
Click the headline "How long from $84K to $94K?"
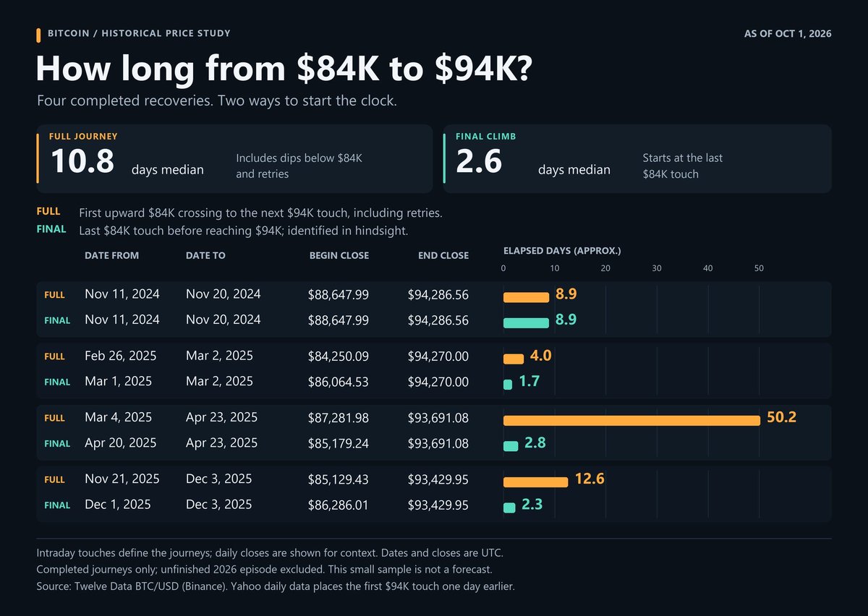[x=284, y=69]
